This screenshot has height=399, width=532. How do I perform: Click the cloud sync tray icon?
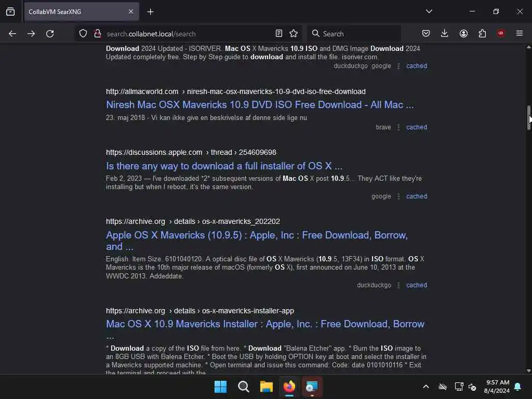coord(443,387)
